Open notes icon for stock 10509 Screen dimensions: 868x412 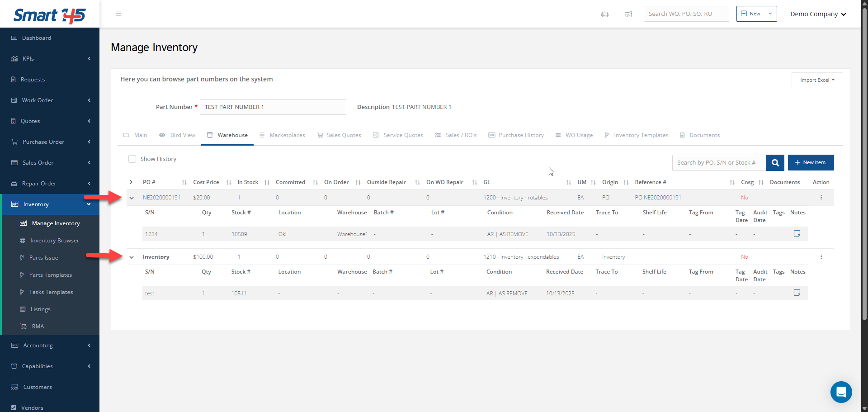point(797,234)
